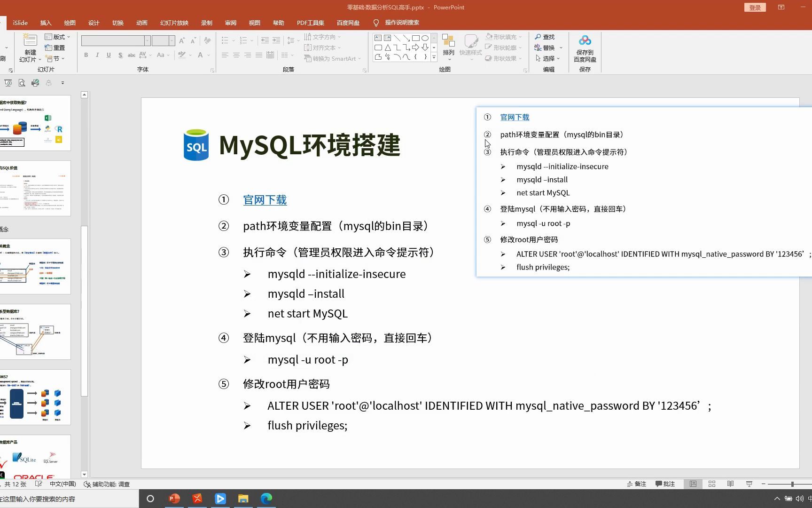Click the Increase List Level indent icon

click(276, 40)
